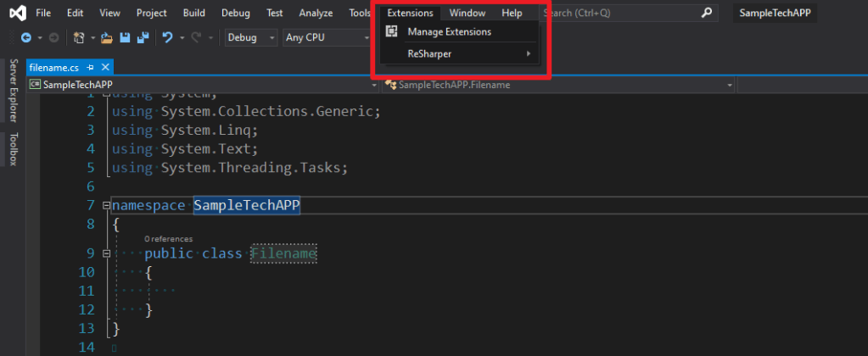Click the New Project toolbar icon
The height and width of the screenshot is (356, 868).
pos(79,38)
